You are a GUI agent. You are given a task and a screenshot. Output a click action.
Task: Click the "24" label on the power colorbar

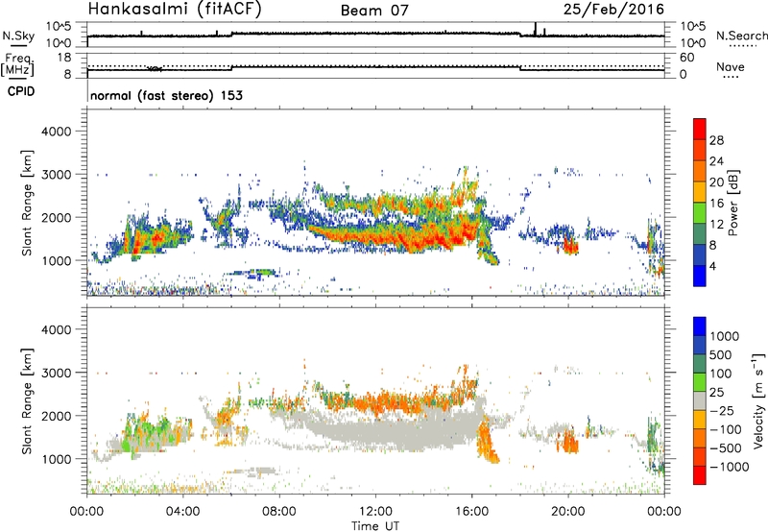point(716,161)
